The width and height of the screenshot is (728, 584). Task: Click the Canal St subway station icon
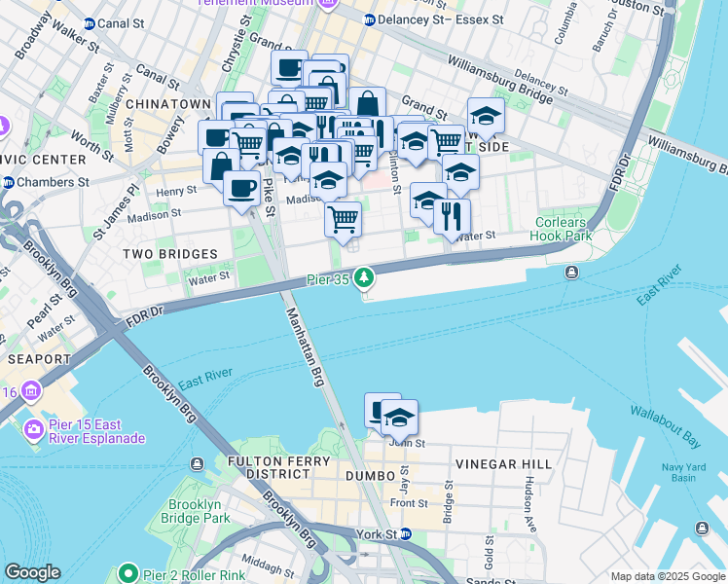click(x=90, y=23)
